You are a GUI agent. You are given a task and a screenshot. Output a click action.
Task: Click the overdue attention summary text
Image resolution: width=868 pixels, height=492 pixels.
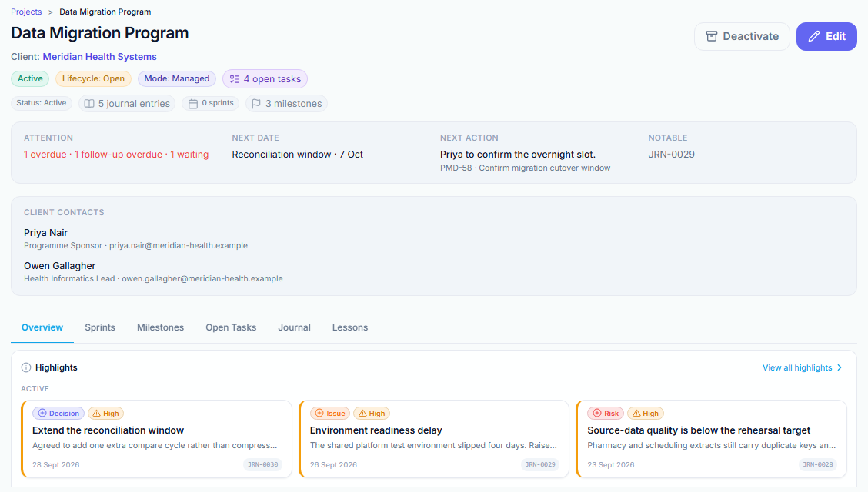(x=116, y=155)
